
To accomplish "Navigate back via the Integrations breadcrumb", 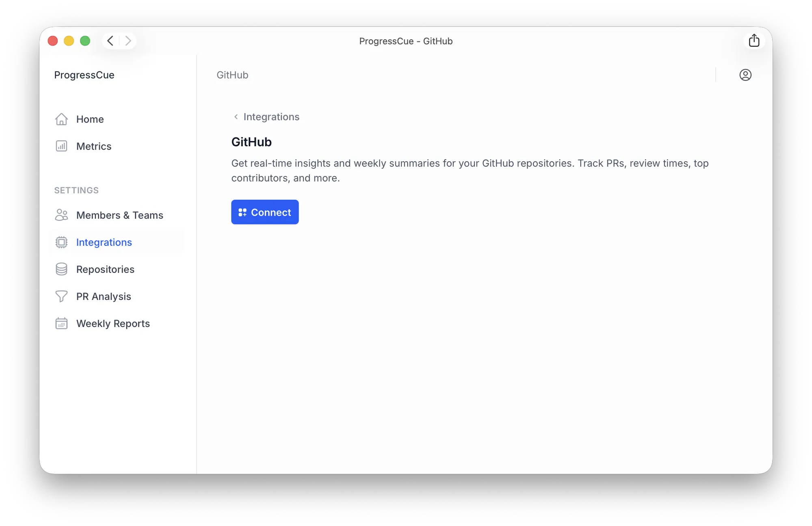I will tap(271, 117).
